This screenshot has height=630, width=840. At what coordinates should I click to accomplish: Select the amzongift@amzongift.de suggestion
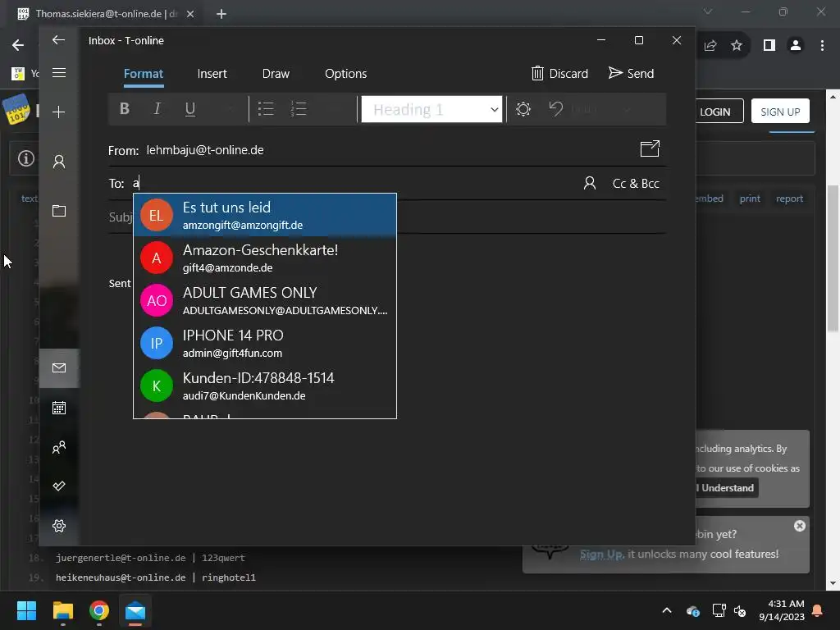265,215
